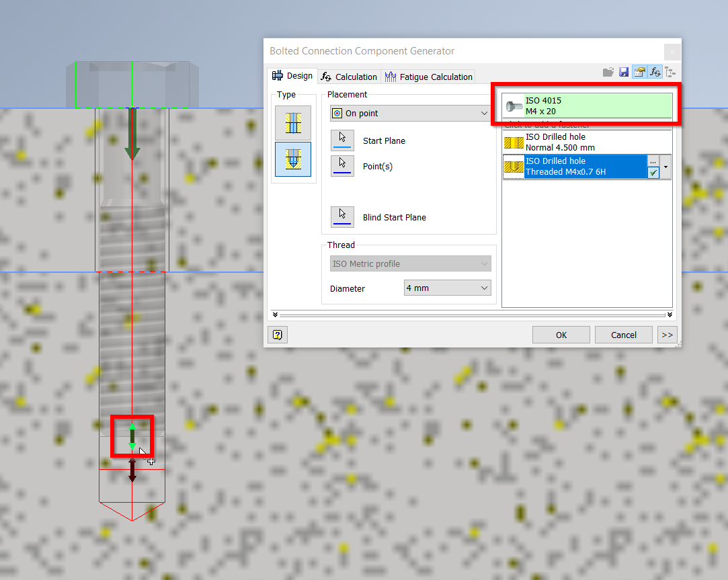This screenshot has height=580, width=728.
Task: Open the Placement method dropdown
Action: (x=484, y=113)
